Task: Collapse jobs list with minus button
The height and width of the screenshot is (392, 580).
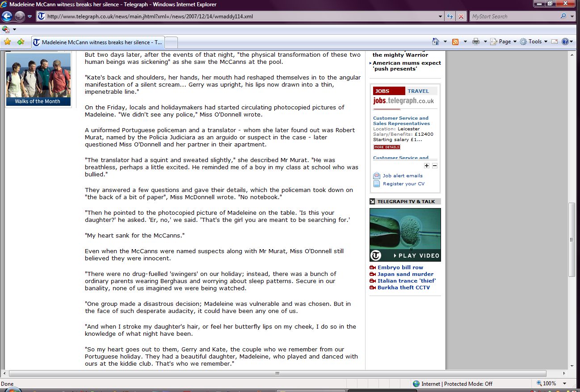Action: point(435,166)
